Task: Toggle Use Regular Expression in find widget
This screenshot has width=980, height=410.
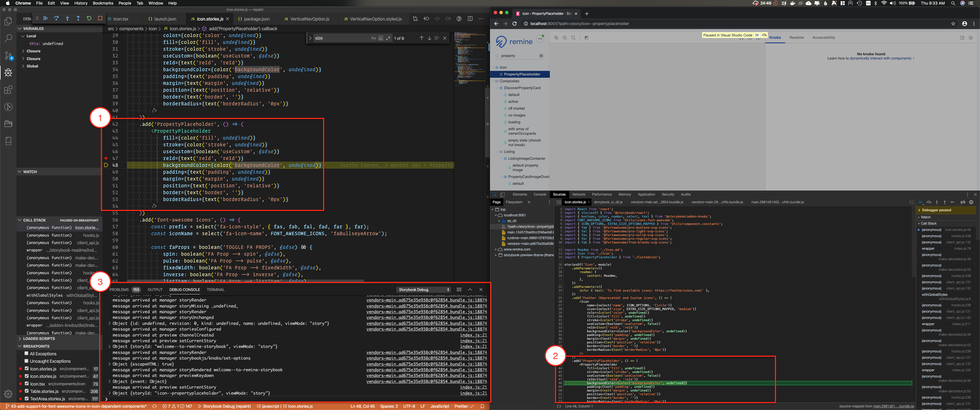Action: point(388,38)
